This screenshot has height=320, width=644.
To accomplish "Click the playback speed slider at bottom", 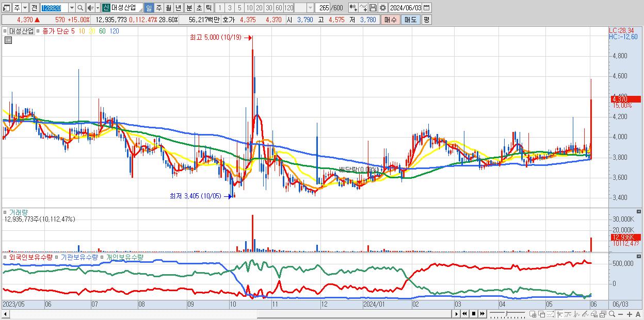I will [507, 314].
